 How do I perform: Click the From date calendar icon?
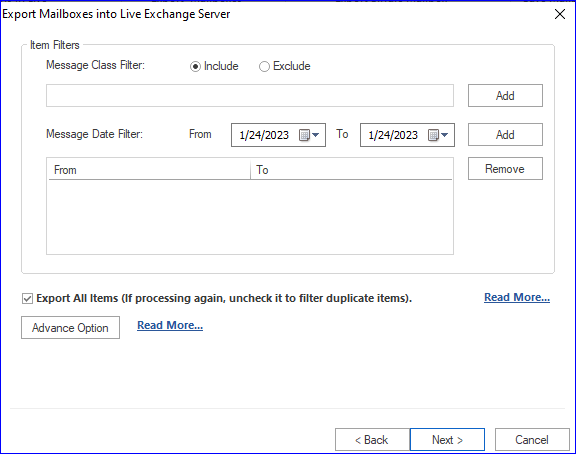305,135
